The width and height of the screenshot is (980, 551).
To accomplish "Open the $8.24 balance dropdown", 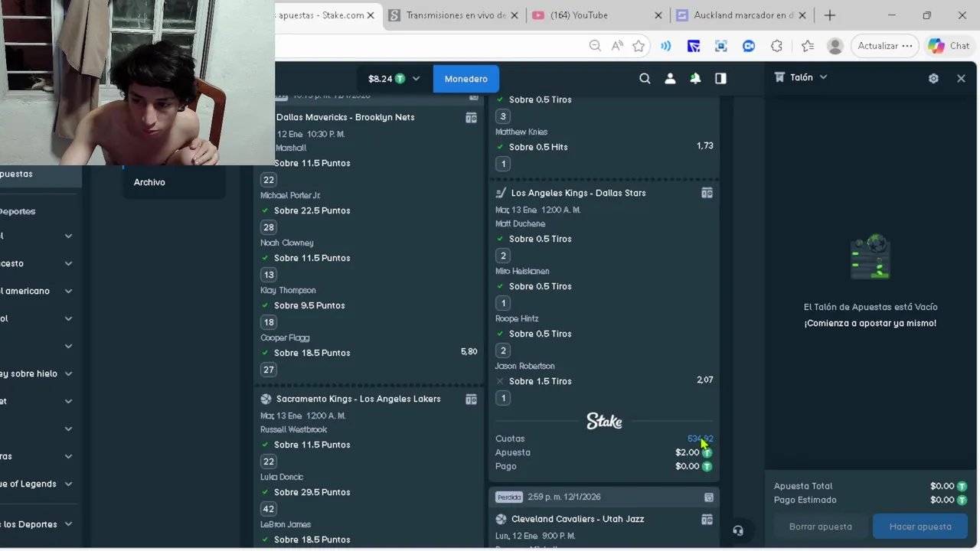I will click(x=394, y=79).
